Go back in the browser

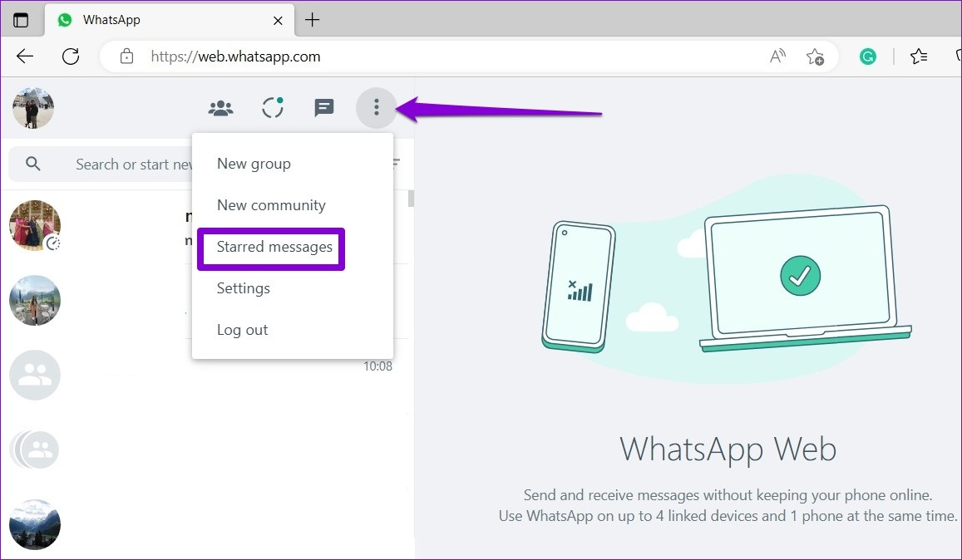25,56
